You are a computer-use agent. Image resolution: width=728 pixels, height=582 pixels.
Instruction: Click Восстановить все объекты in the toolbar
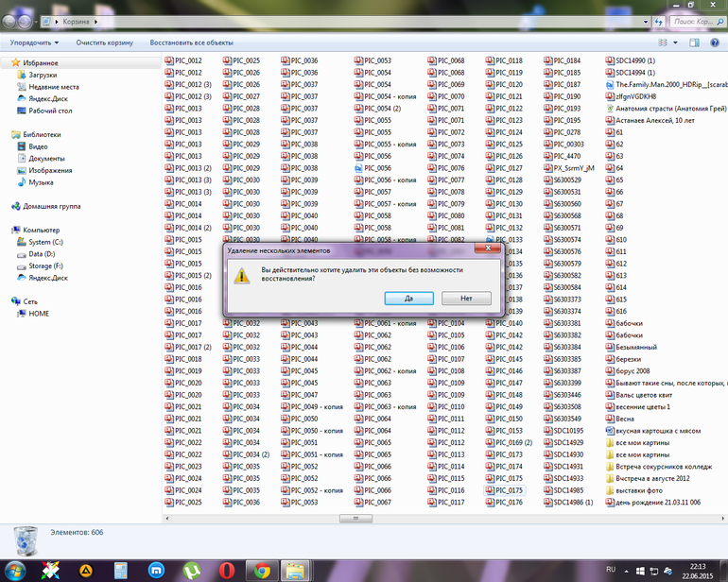click(x=191, y=43)
